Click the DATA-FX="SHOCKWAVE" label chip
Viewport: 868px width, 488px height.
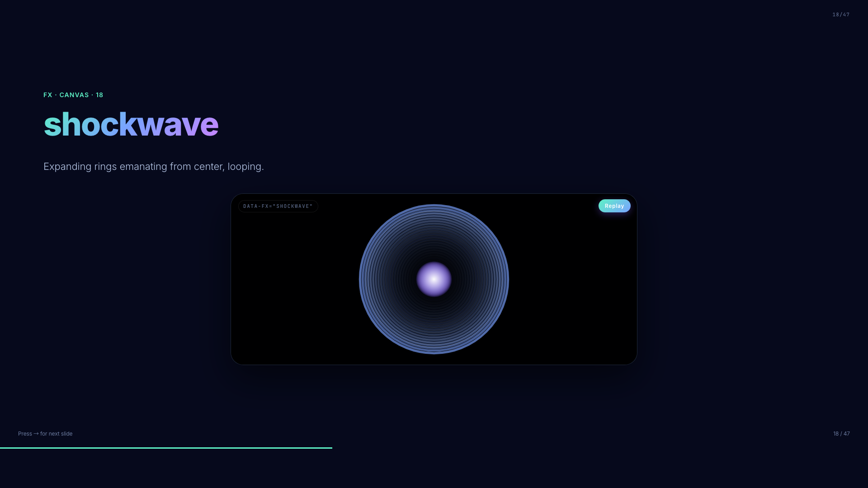click(278, 206)
